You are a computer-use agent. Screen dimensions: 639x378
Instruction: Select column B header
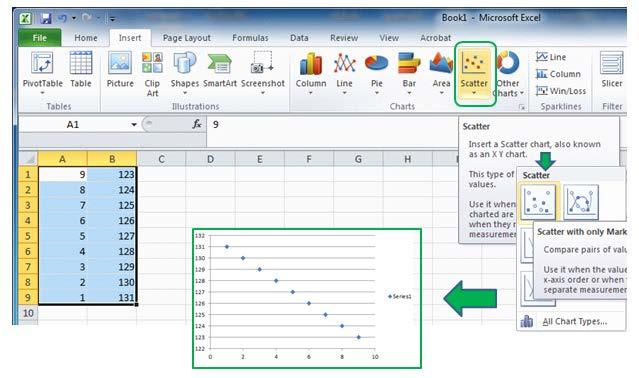[112, 159]
